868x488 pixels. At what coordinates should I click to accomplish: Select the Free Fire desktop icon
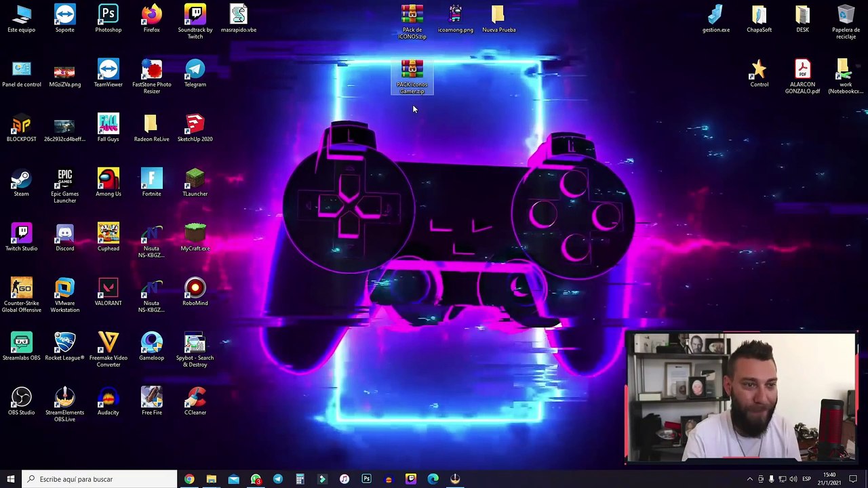(152, 402)
